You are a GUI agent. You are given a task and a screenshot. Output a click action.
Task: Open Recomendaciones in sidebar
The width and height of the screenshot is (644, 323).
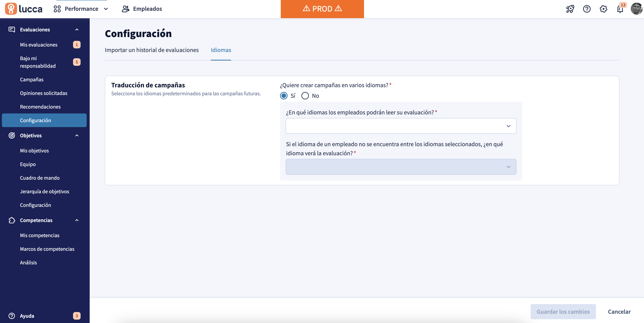pos(44,107)
